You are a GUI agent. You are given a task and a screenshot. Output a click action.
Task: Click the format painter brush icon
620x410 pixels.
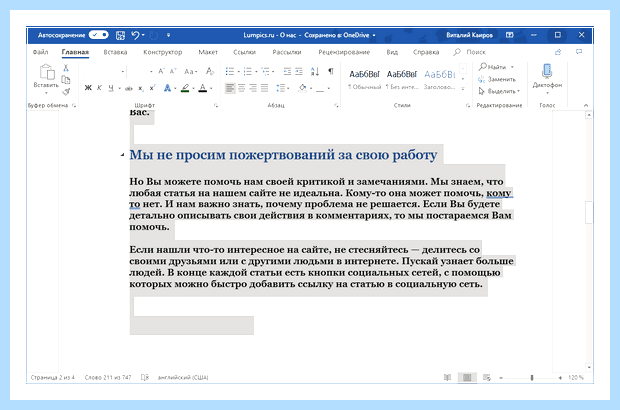pyautogui.click(x=66, y=92)
